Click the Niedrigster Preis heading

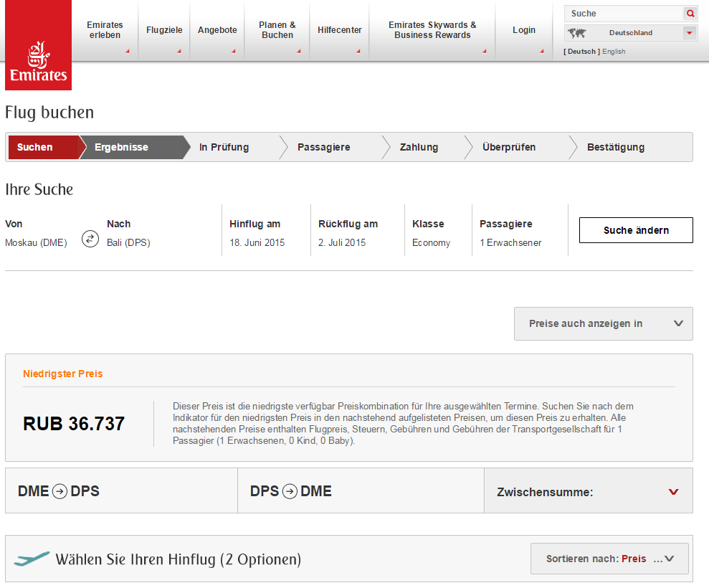click(x=63, y=374)
